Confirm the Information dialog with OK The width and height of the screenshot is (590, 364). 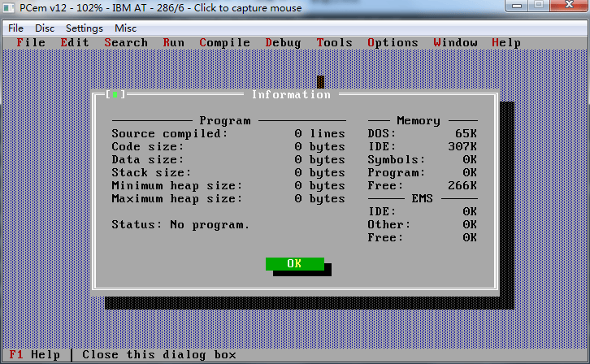click(295, 263)
